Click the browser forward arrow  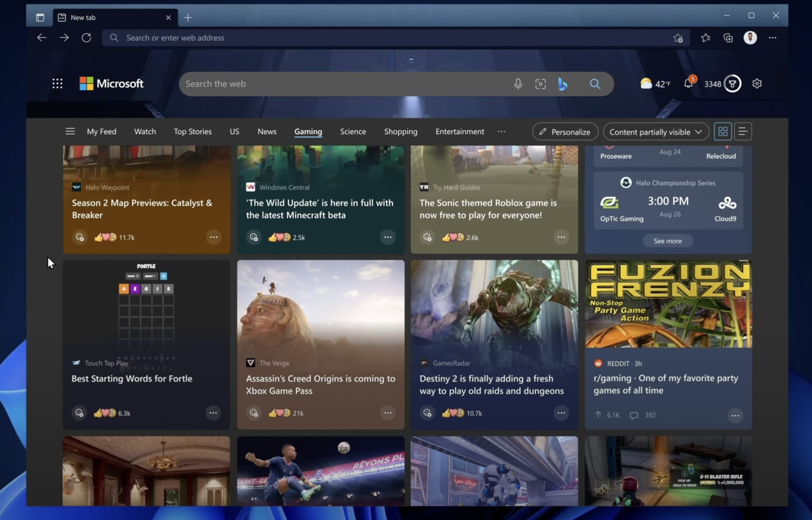click(x=64, y=38)
